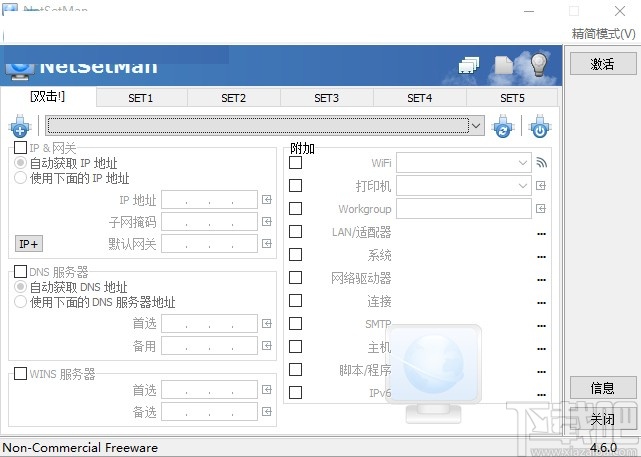641x457 pixels.
Task: Switch to the SET3 tab
Action: pos(327,98)
